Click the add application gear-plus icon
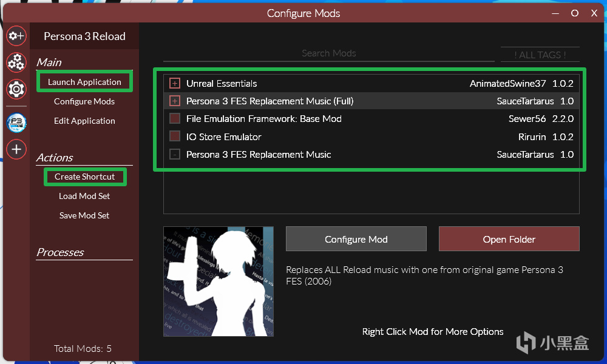 point(16,36)
